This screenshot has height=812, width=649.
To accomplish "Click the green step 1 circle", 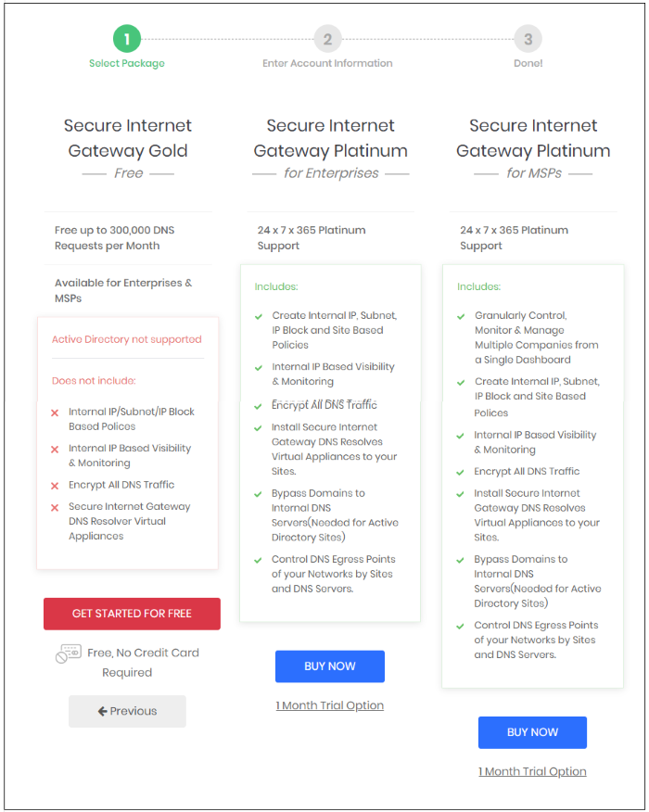I will (x=127, y=39).
